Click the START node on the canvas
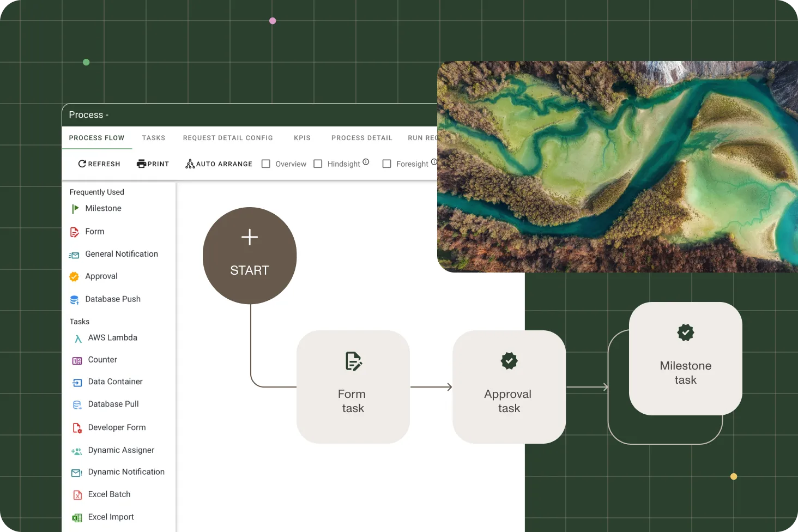Screen dimensions: 798x532 249,256
